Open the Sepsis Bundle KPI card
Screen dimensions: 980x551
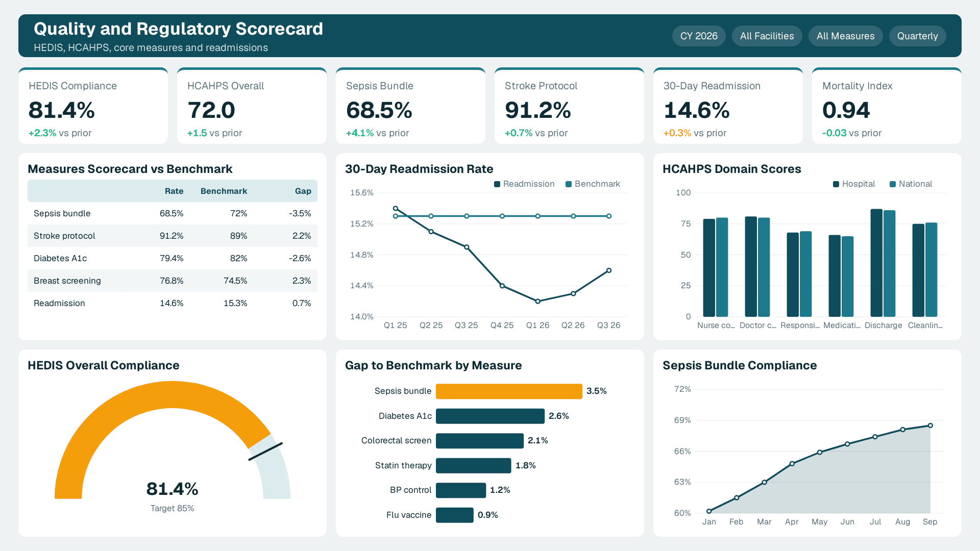[410, 106]
